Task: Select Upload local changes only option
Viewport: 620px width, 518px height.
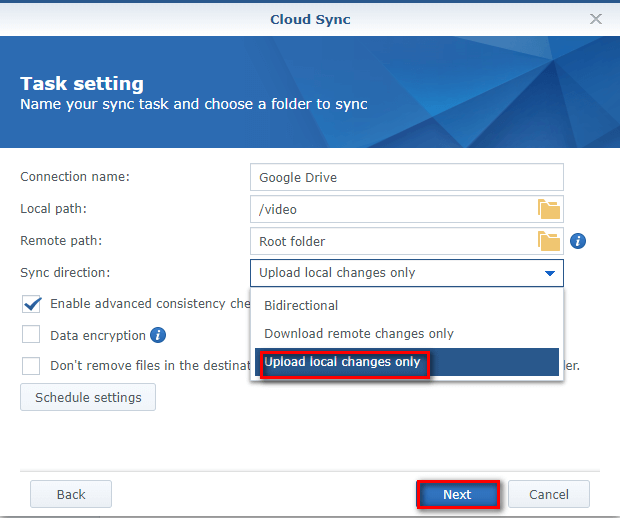Action: [342, 362]
